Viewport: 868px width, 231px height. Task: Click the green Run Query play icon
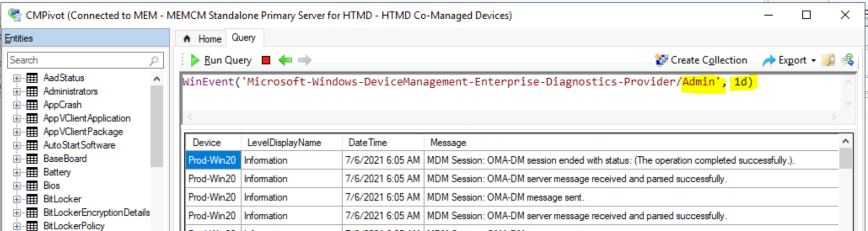pos(195,60)
